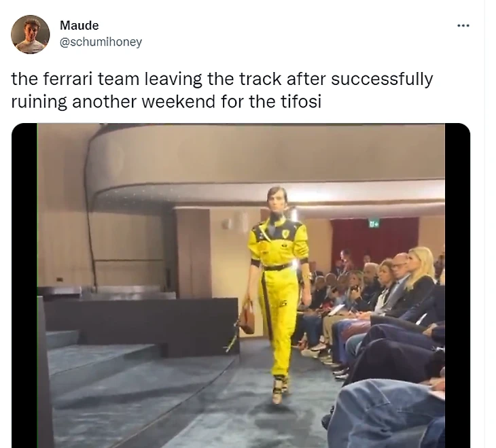Play the embedded fashion show video
Screen dimensions: 496x448
point(241,286)
